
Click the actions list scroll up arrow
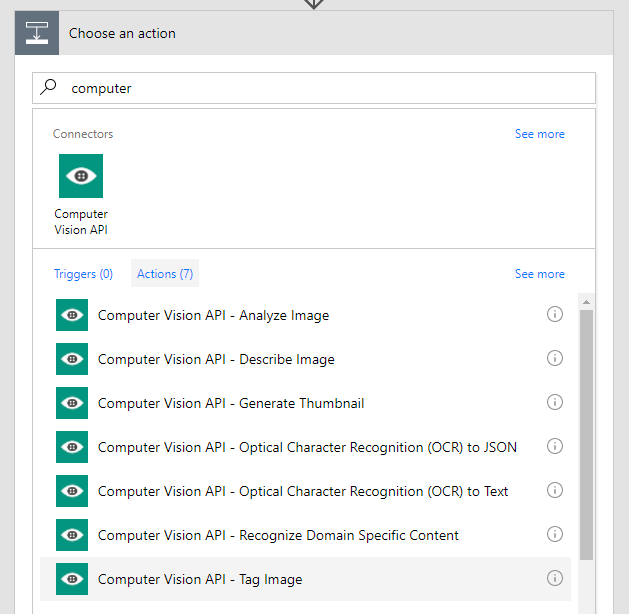(x=586, y=302)
